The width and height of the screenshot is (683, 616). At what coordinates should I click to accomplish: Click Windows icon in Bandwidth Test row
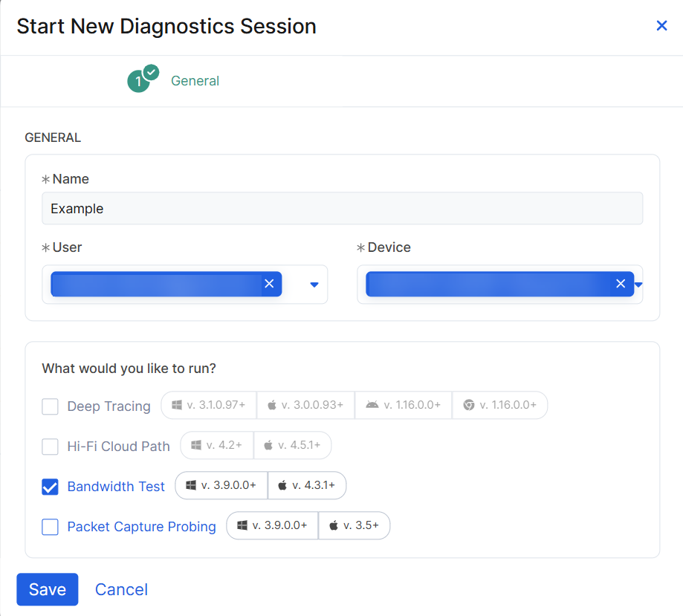(x=191, y=485)
